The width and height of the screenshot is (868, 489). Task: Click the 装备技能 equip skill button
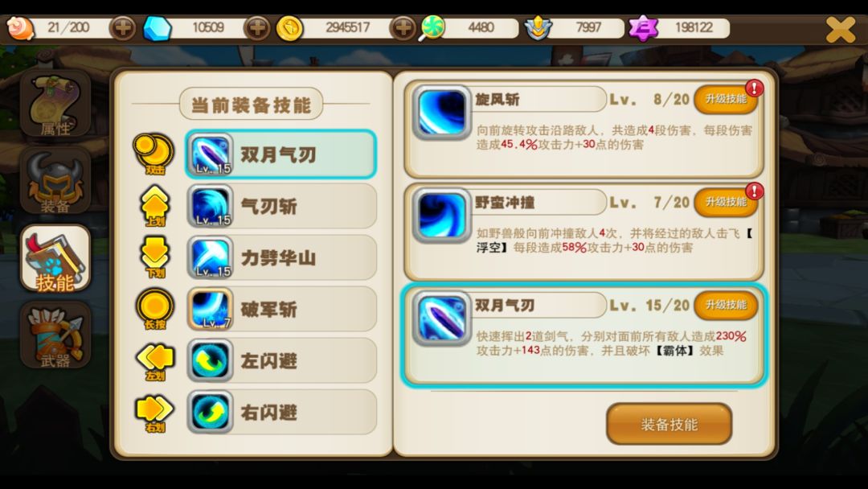(x=669, y=424)
